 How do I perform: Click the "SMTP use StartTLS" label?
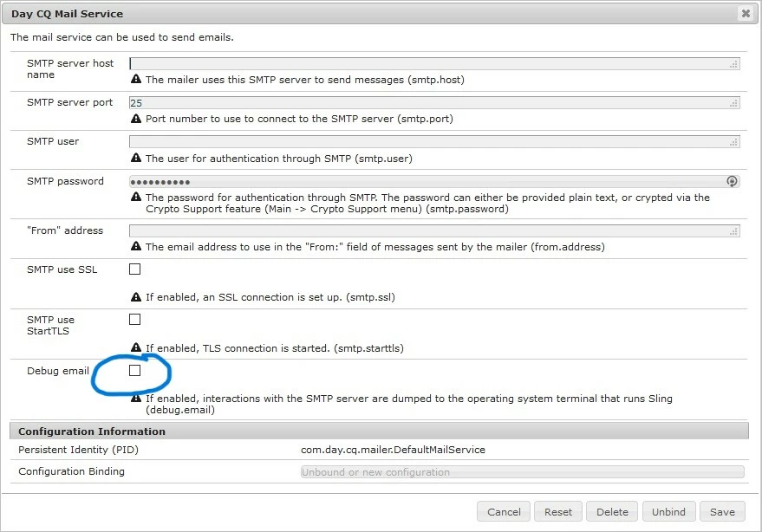[50, 325]
